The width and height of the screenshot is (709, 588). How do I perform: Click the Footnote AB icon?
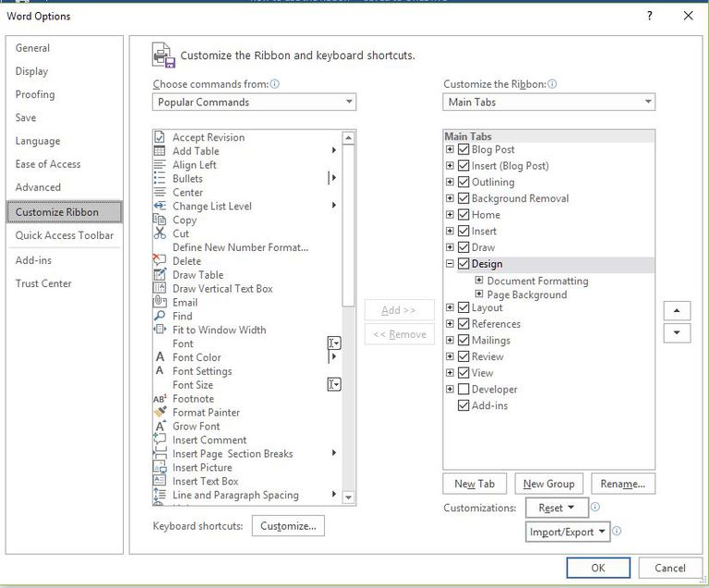coord(160,399)
